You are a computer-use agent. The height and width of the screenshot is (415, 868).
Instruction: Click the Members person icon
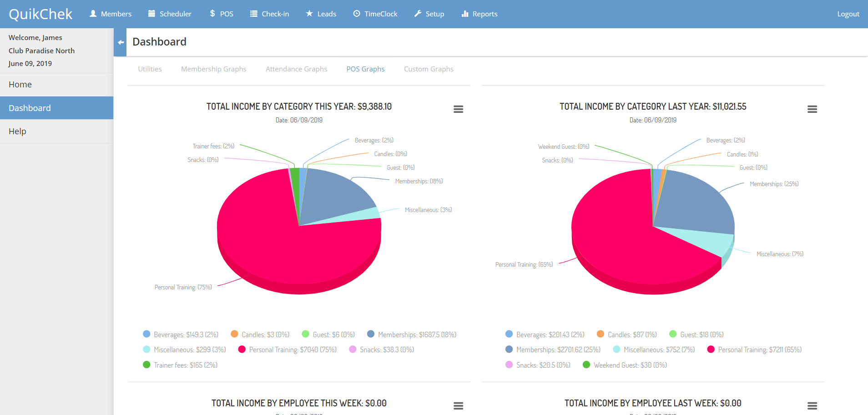click(x=93, y=14)
